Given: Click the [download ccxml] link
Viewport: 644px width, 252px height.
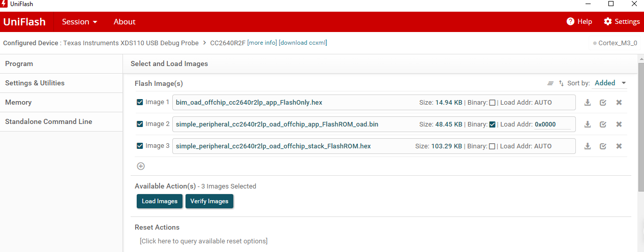Looking at the screenshot, I should point(303,43).
